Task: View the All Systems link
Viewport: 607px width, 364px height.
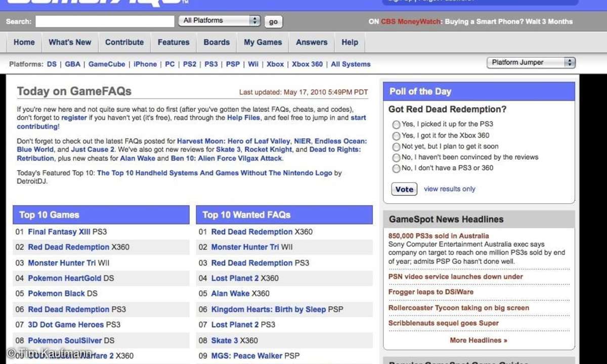Action: [351, 64]
